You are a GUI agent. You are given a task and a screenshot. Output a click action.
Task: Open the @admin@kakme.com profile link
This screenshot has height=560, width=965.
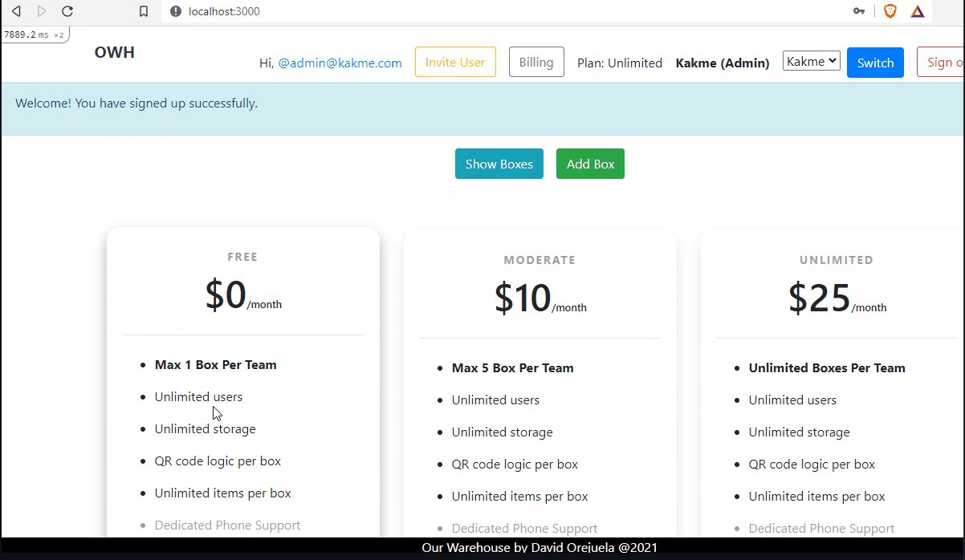point(340,63)
